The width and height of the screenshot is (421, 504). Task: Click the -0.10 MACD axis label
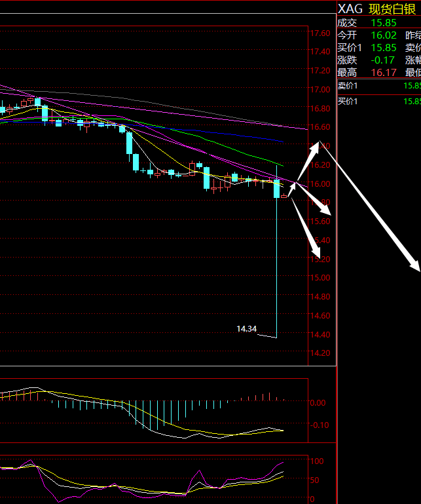point(318,425)
